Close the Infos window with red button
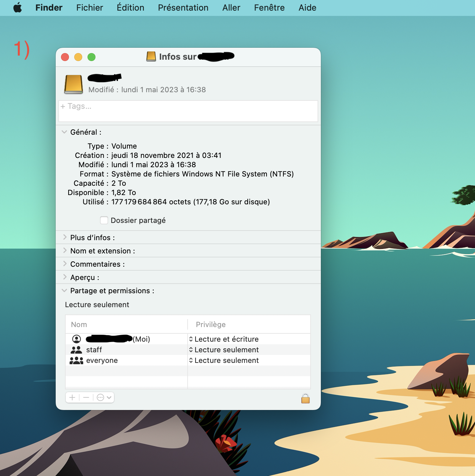This screenshot has width=475, height=476. [x=65, y=57]
